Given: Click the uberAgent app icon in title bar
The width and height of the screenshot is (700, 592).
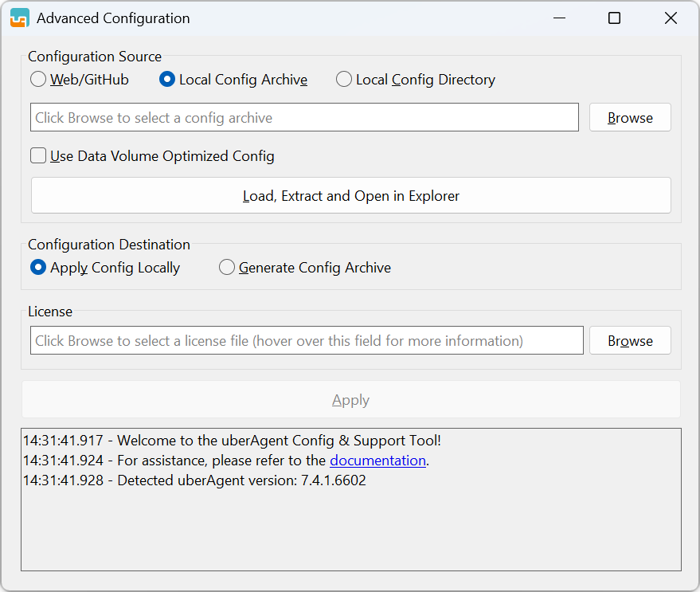Looking at the screenshot, I should pos(18,17).
